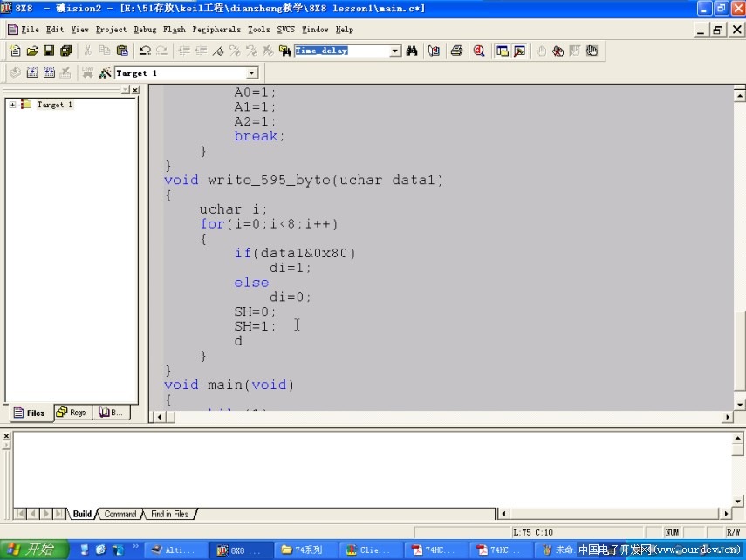Image resolution: width=746 pixels, height=560 pixels.
Task: Open the SVCS menu
Action: point(286,30)
